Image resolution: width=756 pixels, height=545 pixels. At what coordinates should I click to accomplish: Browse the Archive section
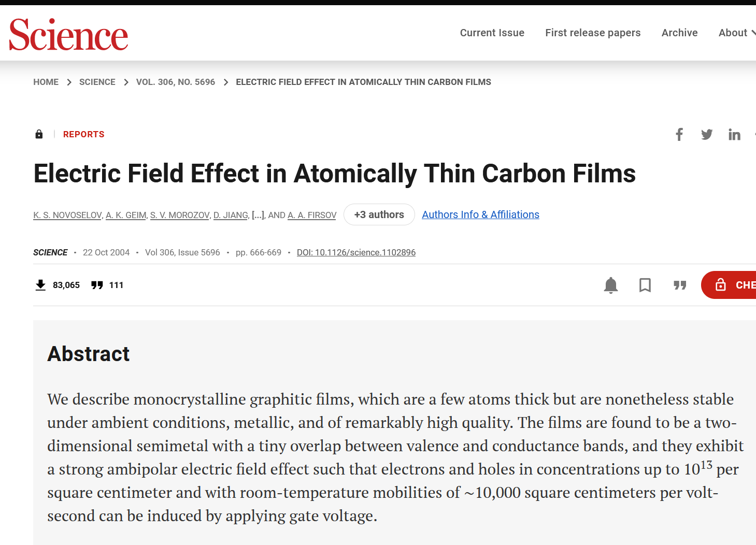click(x=679, y=33)
